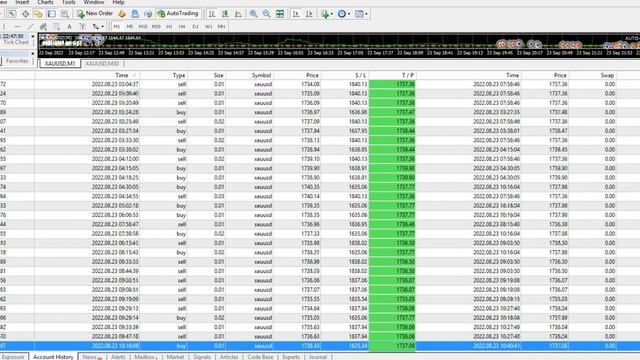
Task: Switch chart to M5 timeframe
Action: (x=130, y=27)
